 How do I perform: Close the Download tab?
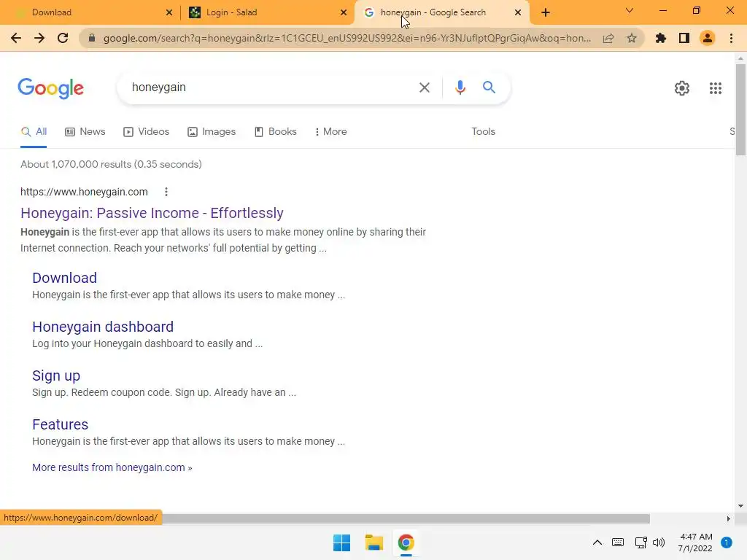click(x=169, y=12)
